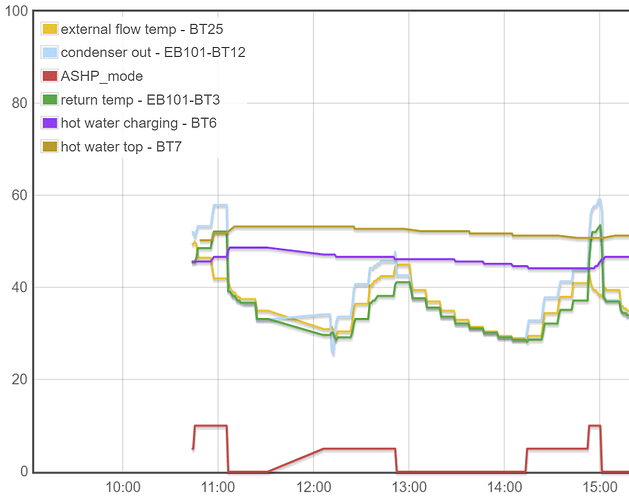Click the green return temp swatch
The height and width of the screenshot is (500, 629).
(x=50, y=99)
